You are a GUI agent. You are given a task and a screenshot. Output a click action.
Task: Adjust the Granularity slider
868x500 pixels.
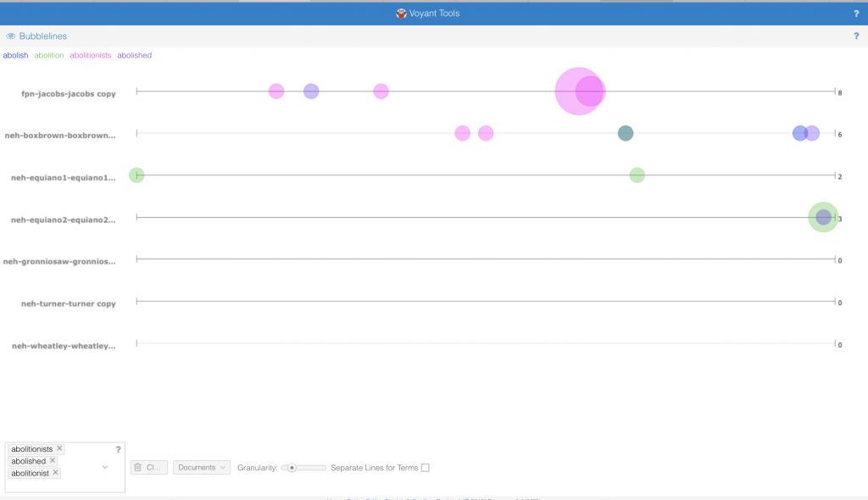point(292,468)
